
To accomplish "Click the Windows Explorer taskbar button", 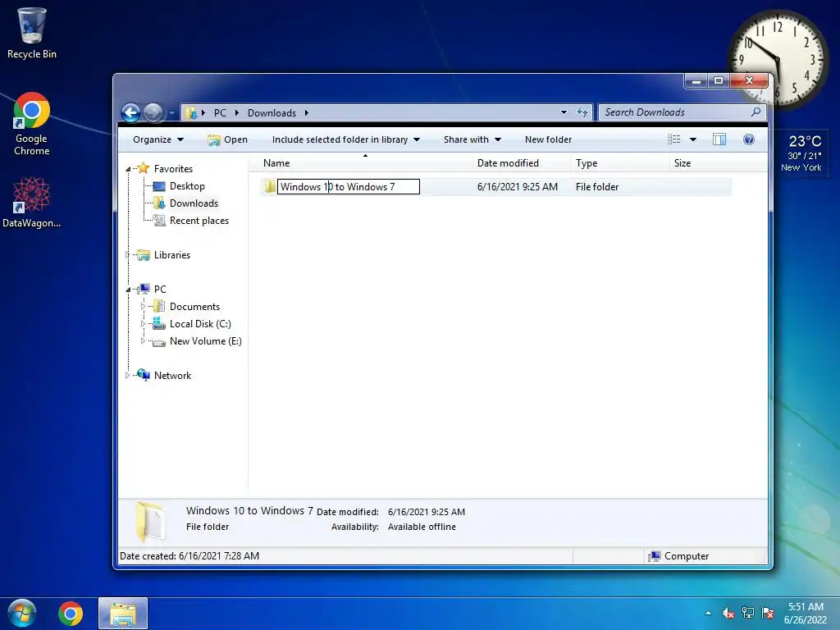I will 123,614.
